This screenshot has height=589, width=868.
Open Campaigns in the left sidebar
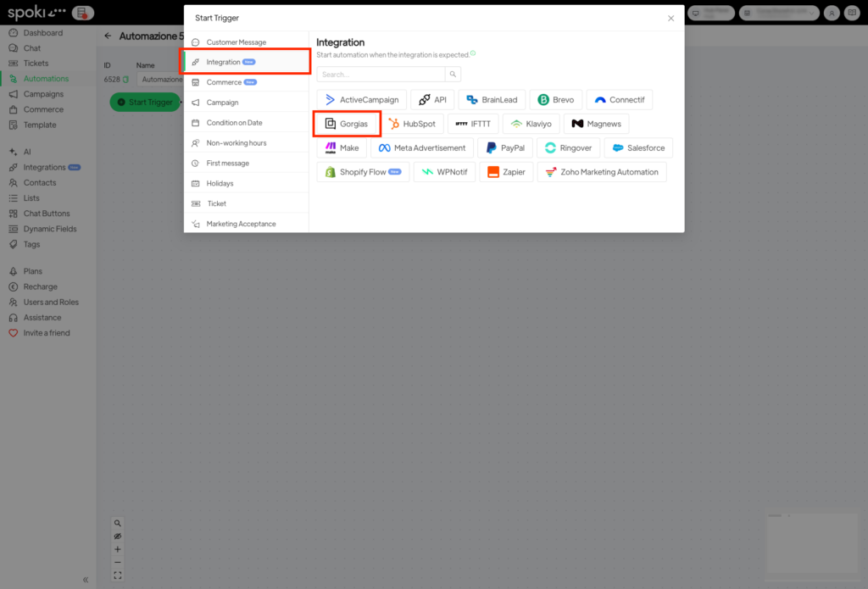point(42,94)
